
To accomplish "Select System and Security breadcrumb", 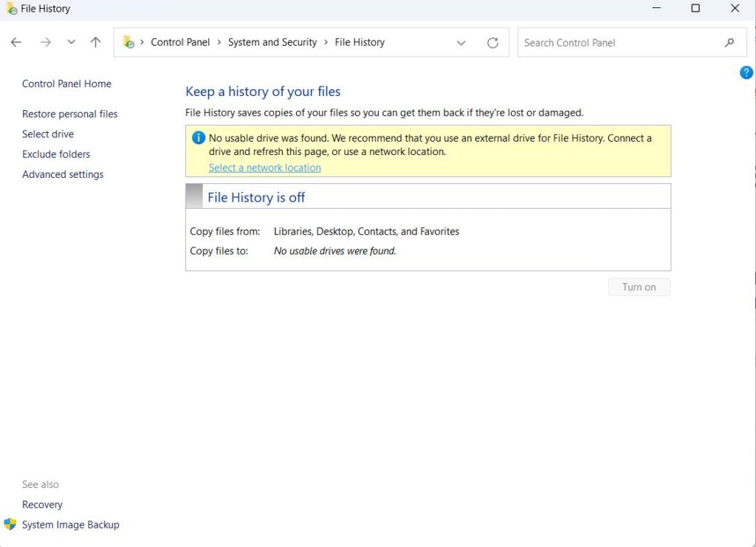I will [272, 43].
